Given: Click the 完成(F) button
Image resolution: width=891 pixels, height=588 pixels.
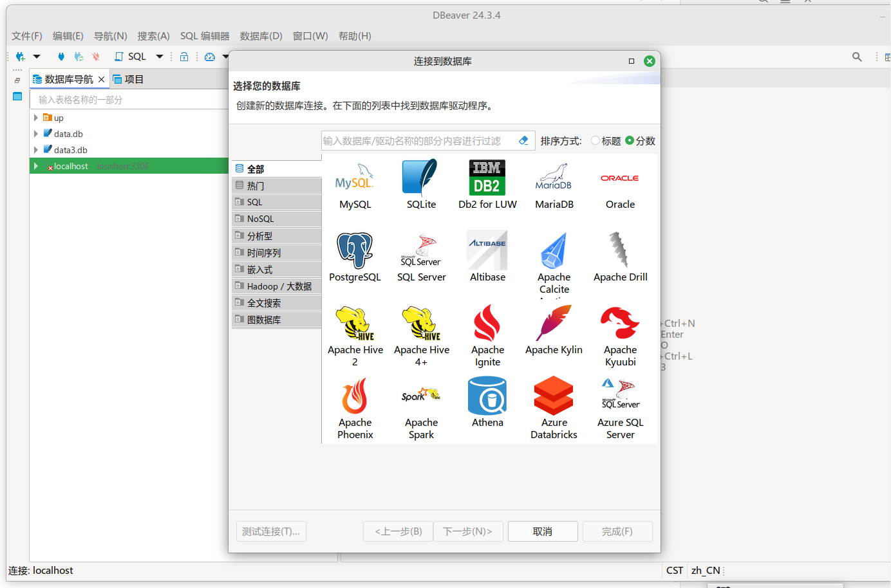Looking at the screenshot, I should coord(617,531).
